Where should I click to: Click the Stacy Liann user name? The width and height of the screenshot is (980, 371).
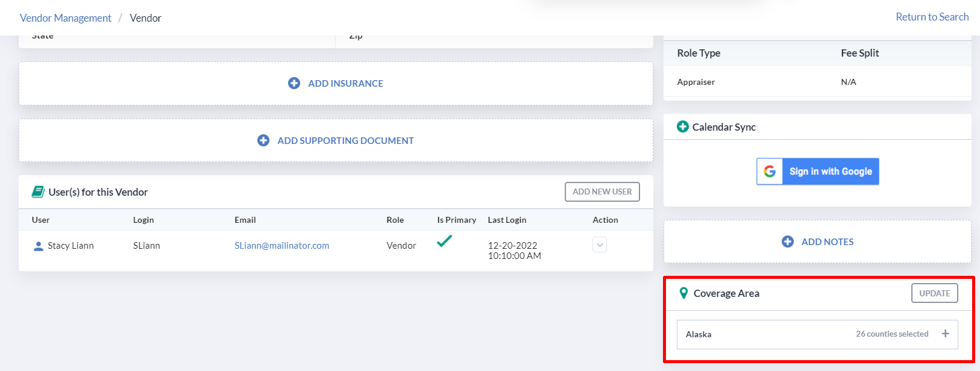pyautogui.click(x=71, y=245)
